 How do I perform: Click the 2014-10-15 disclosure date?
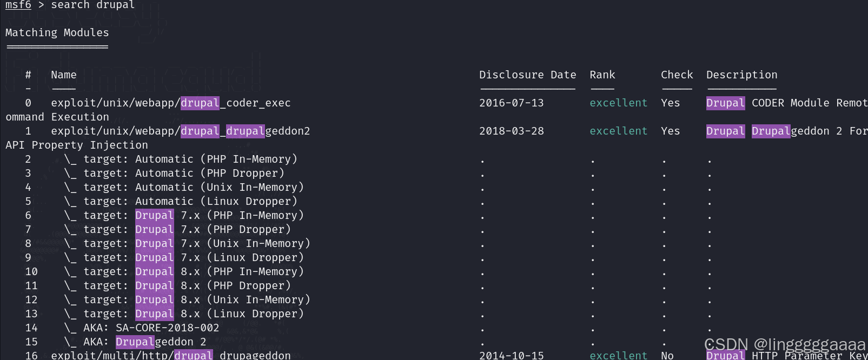pyautogui.click(x=512, y=355)
